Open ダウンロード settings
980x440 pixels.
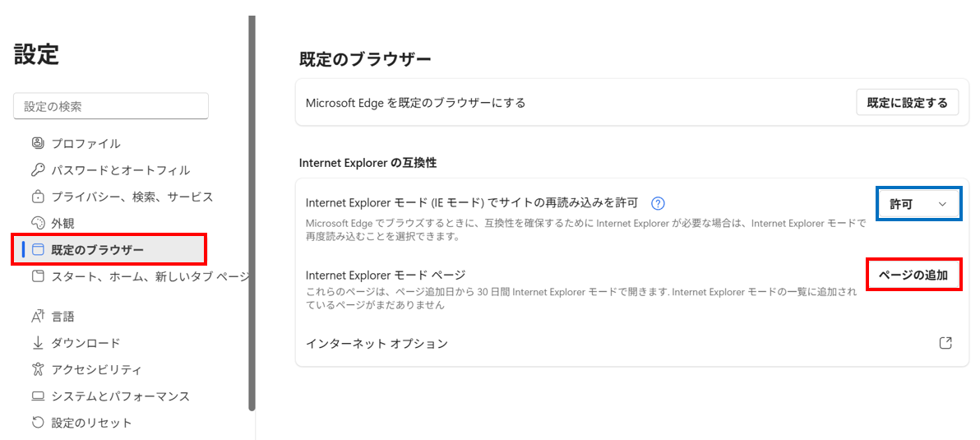[86, 342]
